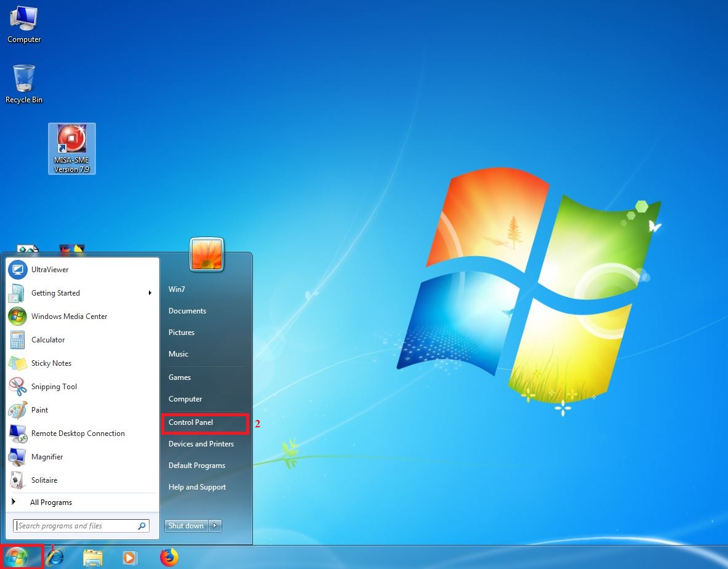
Task: Click the user account flower picture
Action: [x=207, y=254]
